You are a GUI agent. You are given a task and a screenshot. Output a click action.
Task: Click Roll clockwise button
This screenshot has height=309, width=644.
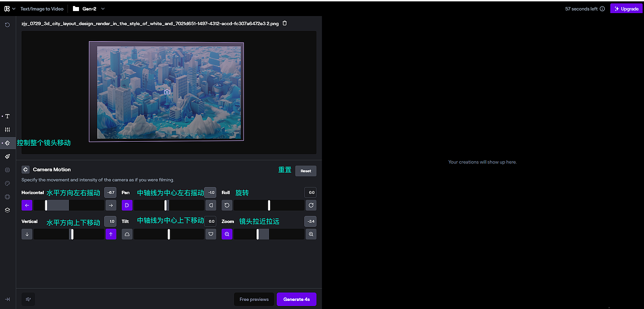point(311,205)
